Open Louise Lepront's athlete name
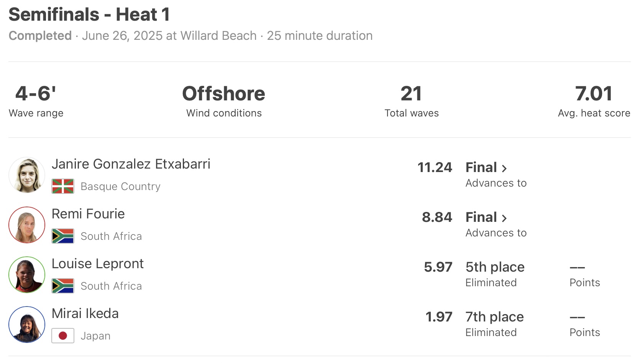 coord(97,264)
